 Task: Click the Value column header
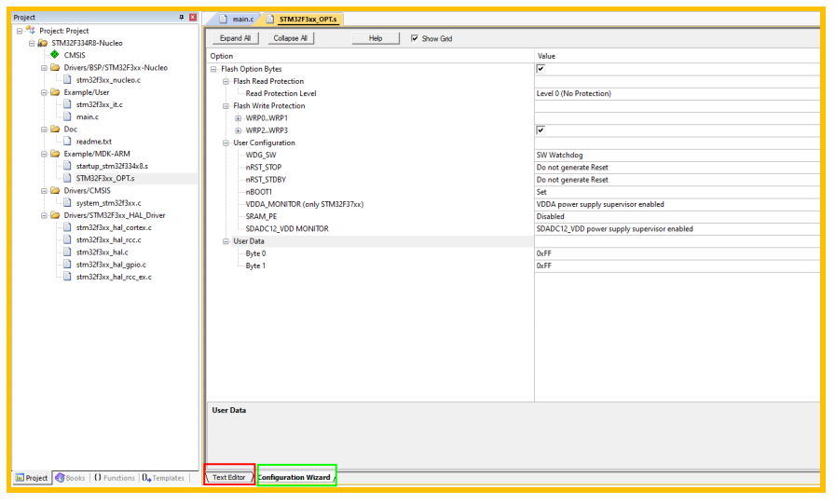[x=677, y=56]
